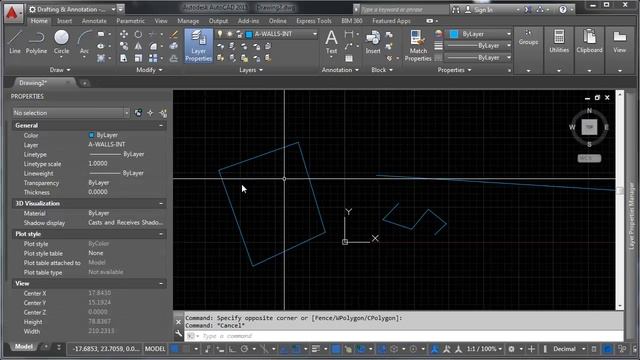
Task: Select the Mirror tool in Modify panel
Action: 138,46
